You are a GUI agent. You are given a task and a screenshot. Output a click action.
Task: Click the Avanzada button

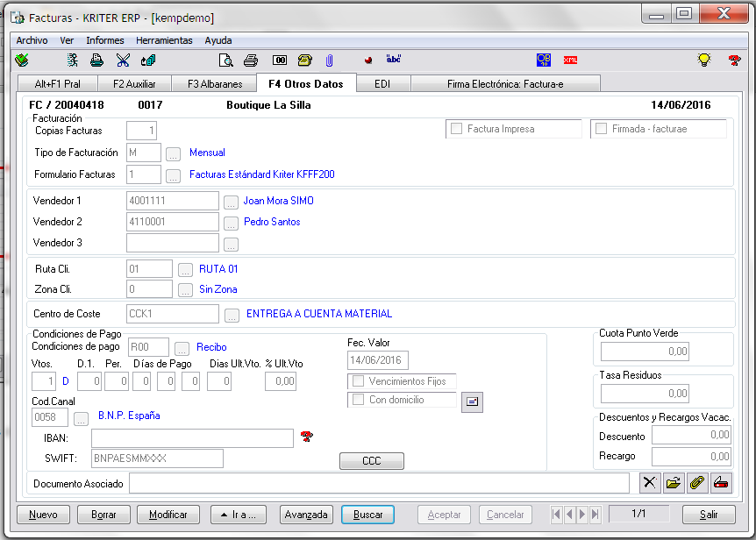pos(306,515)
